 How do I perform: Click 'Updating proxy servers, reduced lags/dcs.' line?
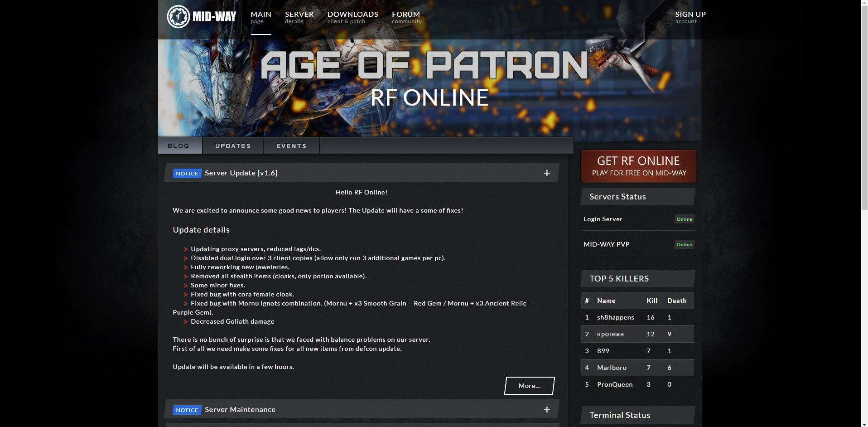[x=256, y=249]
